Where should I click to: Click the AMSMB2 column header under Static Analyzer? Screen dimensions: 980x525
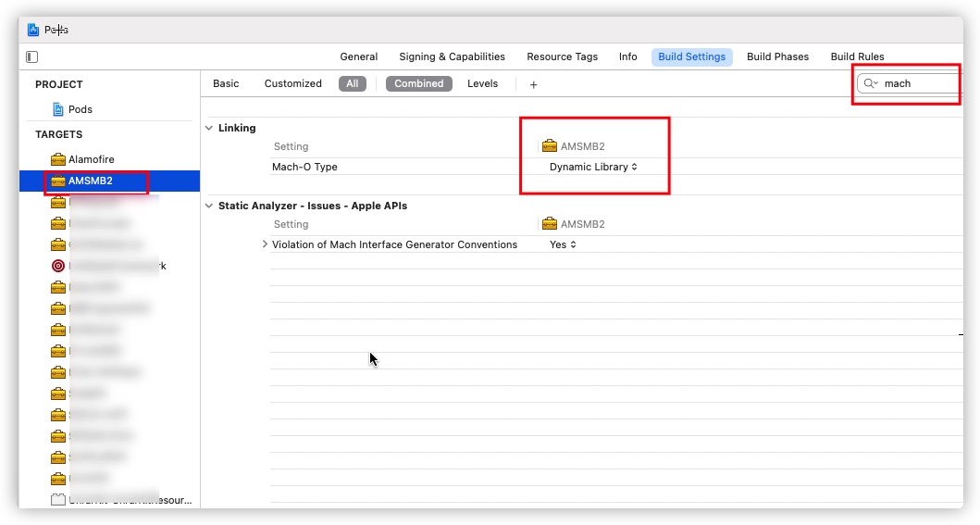573,224
